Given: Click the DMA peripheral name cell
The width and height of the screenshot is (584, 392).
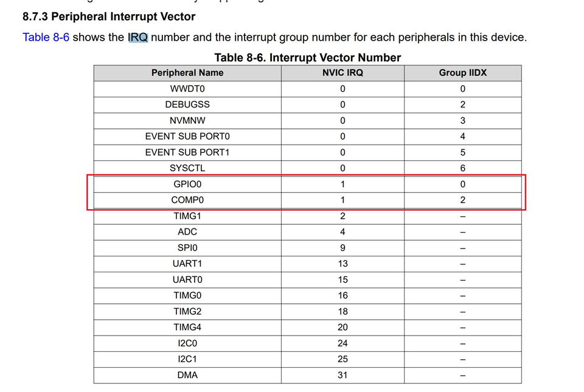Looking at the screenshot, I should coord(187,375).
